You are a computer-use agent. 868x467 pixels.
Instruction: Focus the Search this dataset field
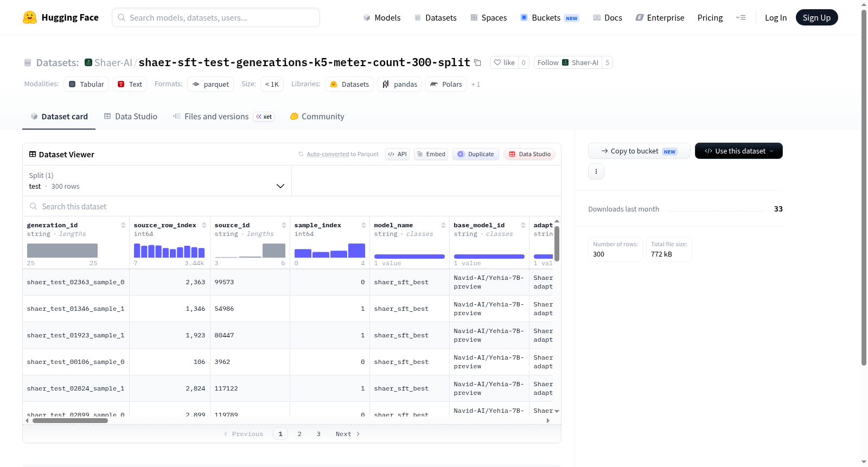292,206
